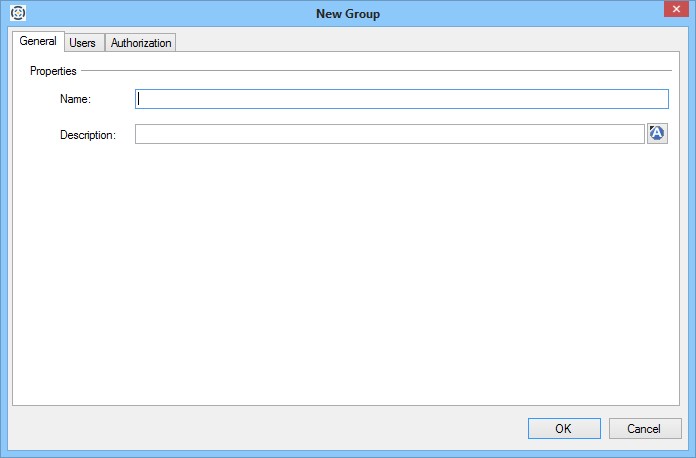Screen dimensions: 696x458
Task: Go to the Authorization tab
Action: tap(141, 43)
